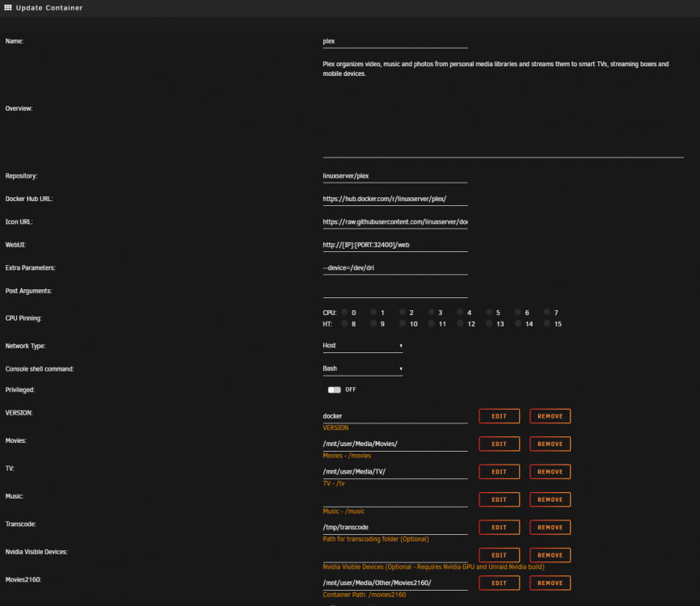Image resolution: width=700 pixels, height=606 pixels.
Task: Check HT 12 pinning box
Action: pyautogui.click(x=460, y=323)
